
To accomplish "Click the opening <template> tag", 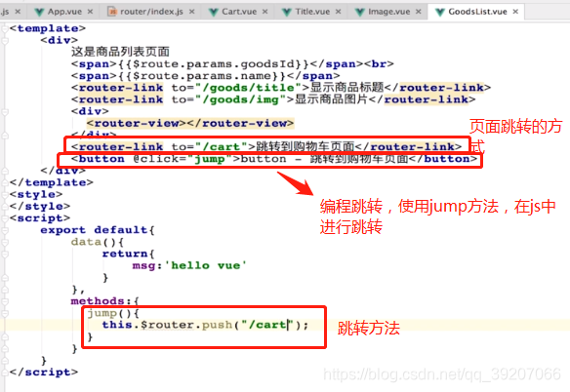I will (48, 28).
